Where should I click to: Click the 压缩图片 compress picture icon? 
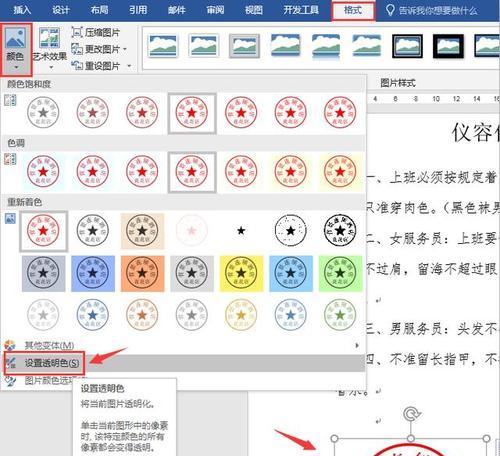77,32
